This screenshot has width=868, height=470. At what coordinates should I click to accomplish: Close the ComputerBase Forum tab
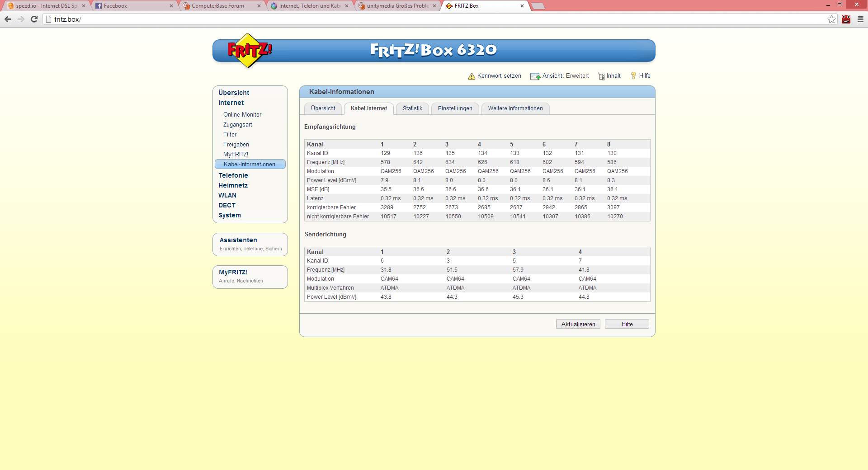259,6
